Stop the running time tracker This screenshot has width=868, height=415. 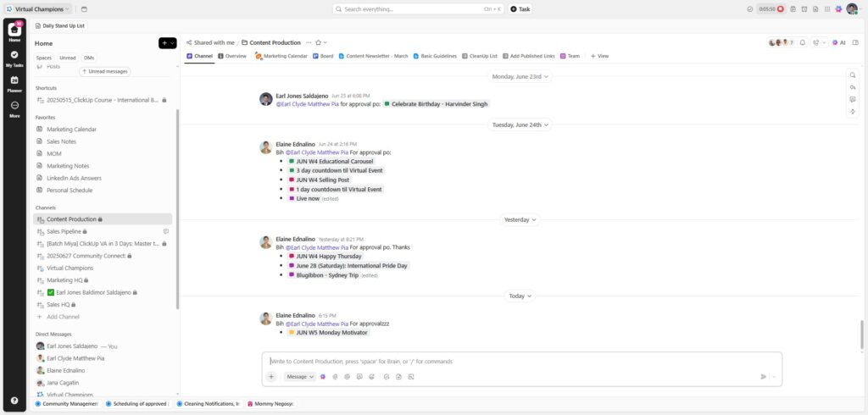pos(781,9)
